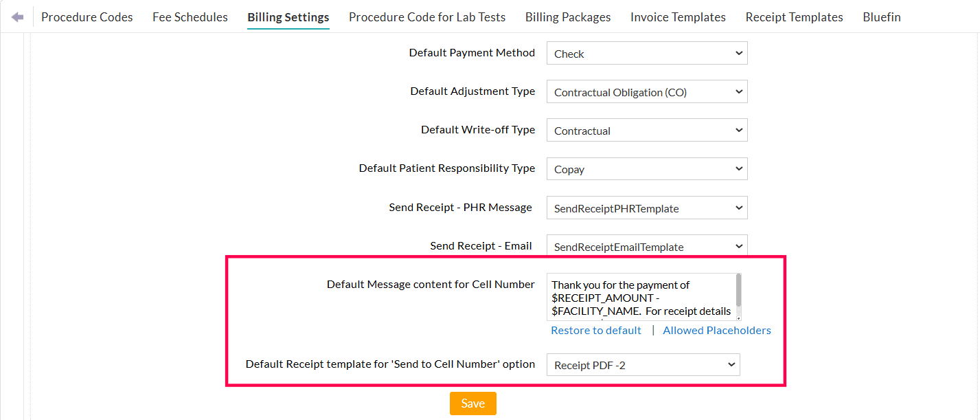The image size is (980, 420).
Task: Switch to the Bluefin tab
Action: click(x=881, y=16)
